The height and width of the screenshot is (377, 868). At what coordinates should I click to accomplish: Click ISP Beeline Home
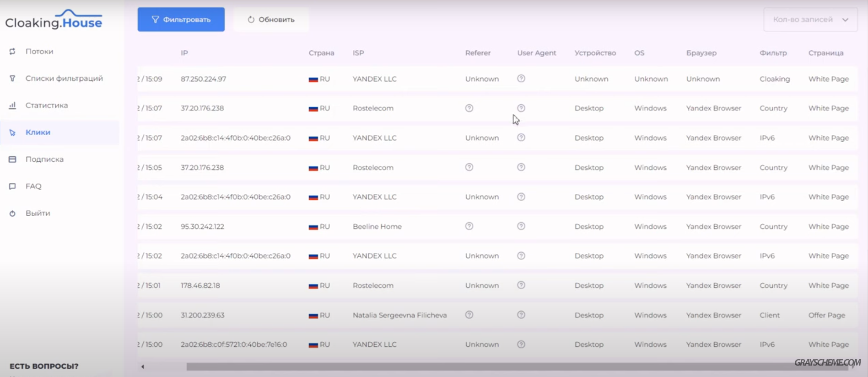click(x=377, y=226)
